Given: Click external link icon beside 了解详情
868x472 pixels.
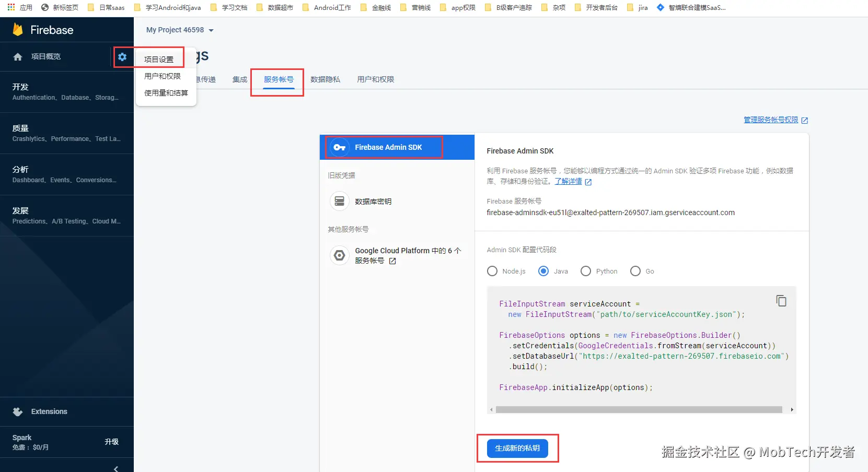Looking at the screenshot, I should [x=588, y=182].
